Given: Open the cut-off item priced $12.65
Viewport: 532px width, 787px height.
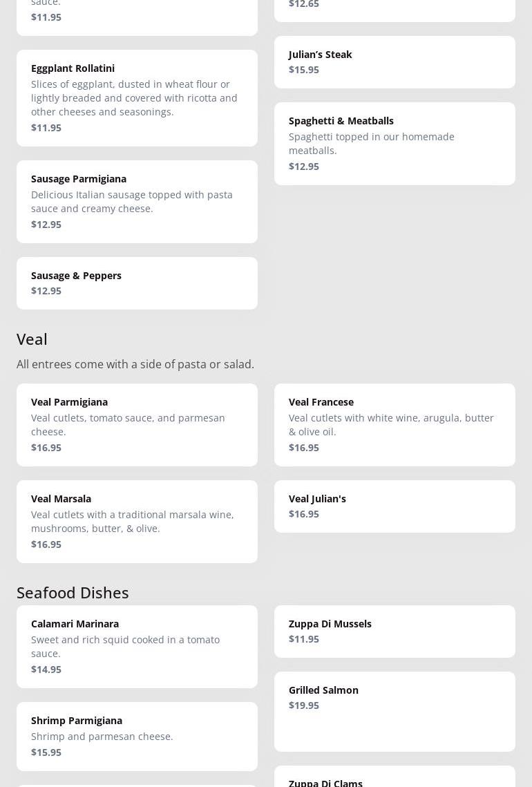Looking at the screenshot, I should (x=394, y=8).
